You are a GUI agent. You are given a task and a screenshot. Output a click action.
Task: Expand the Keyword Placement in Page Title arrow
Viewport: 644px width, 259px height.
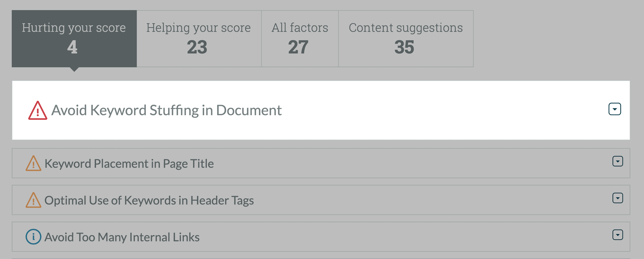pyautogui.click(x=618, y=161)
